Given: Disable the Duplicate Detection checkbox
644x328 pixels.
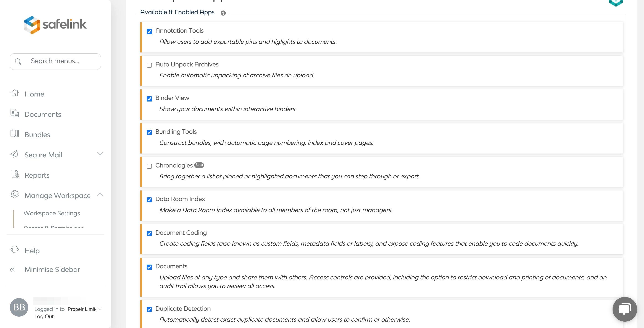Looking at the screenshot, I should coord(149,310).
